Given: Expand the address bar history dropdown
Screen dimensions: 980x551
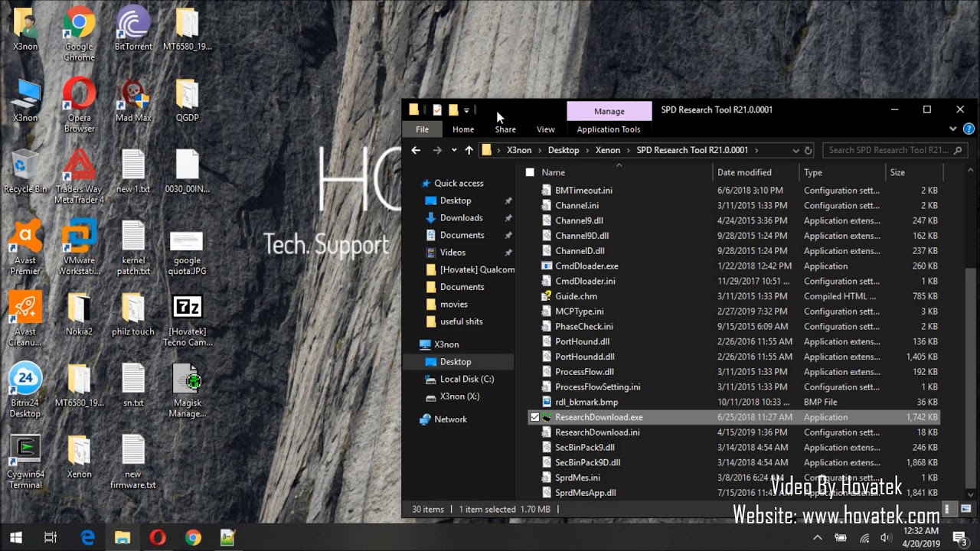Looking at the screenshot, I should [795, 150].
